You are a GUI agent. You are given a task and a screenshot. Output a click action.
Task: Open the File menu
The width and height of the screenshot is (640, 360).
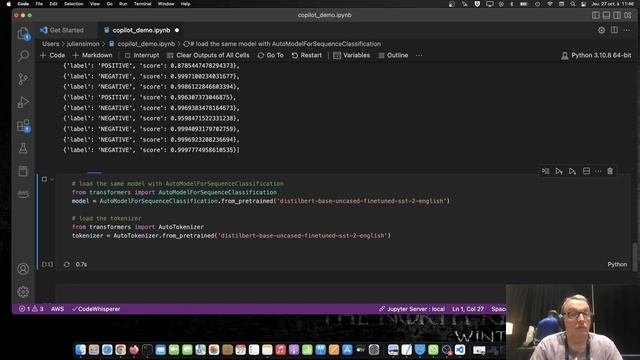pos(39,4)
